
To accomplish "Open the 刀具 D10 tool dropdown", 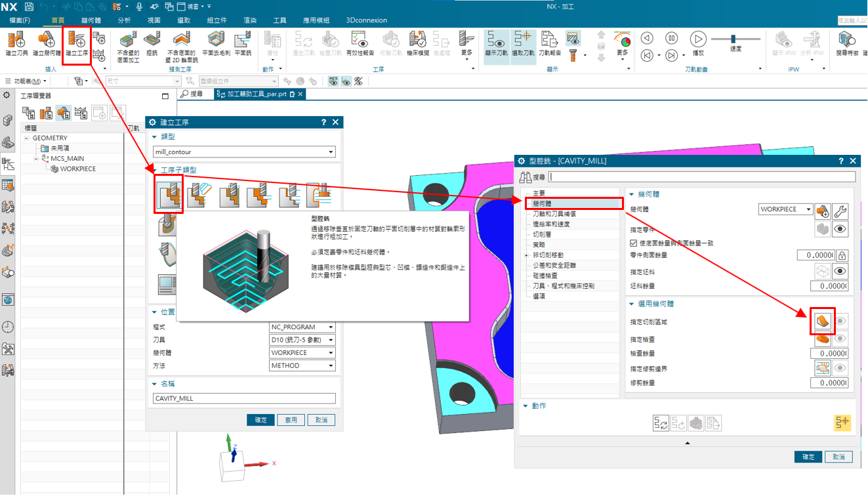I will point(302,340).
